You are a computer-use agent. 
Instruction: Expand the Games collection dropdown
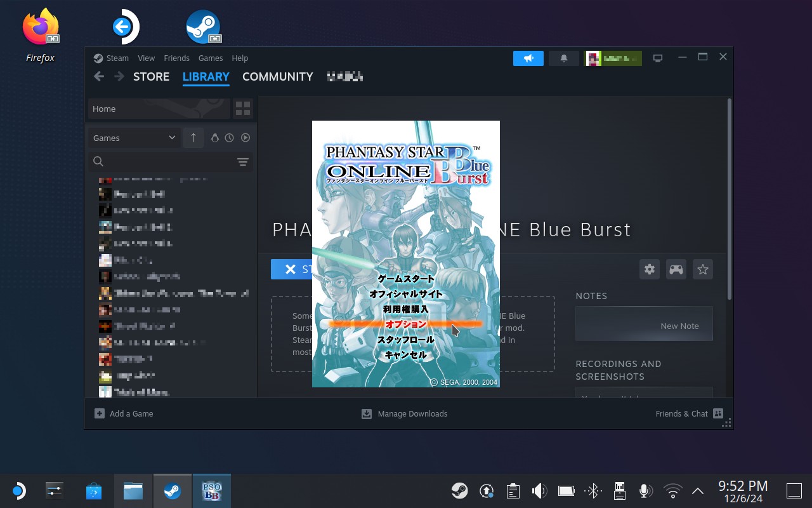click(134, 138)
